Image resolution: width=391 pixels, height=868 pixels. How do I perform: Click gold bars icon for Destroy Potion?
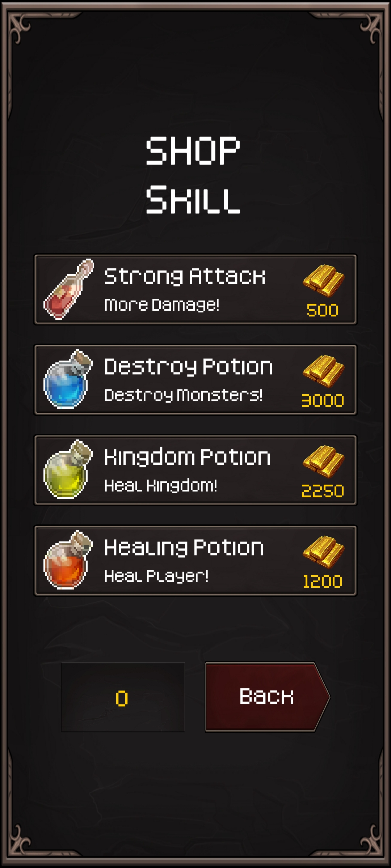pos(323,371)
